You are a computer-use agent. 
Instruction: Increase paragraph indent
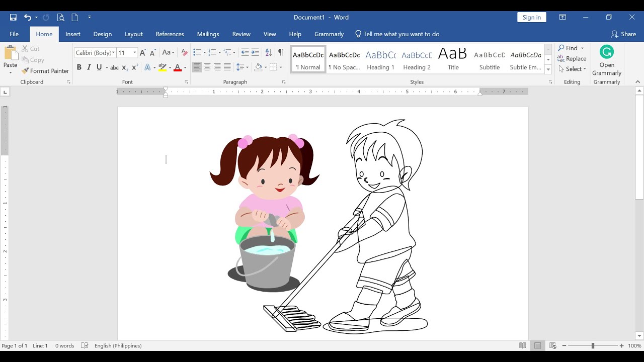click(255, 53)
